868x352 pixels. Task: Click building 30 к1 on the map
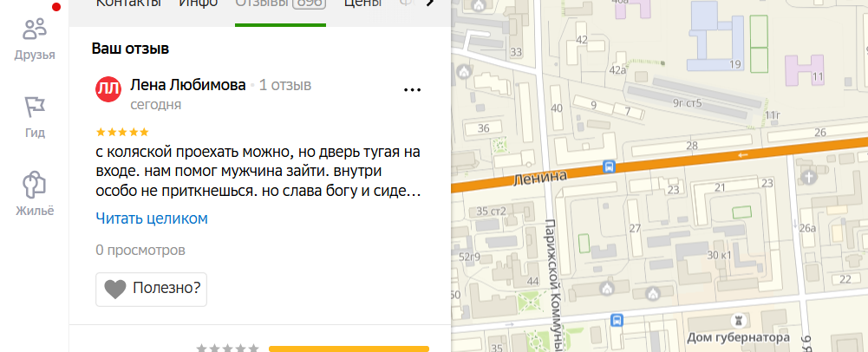pos(720,255)
